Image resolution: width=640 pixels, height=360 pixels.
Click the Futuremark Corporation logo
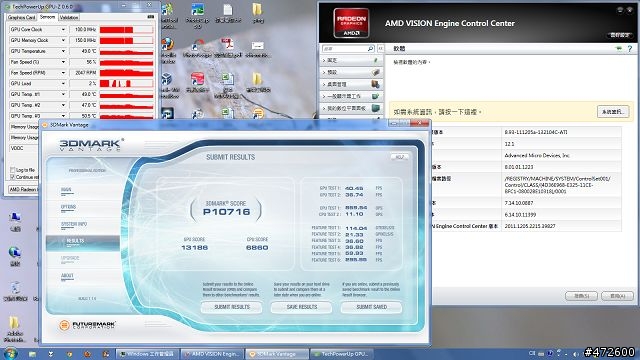pyautogui.click(x=87, y=325)
